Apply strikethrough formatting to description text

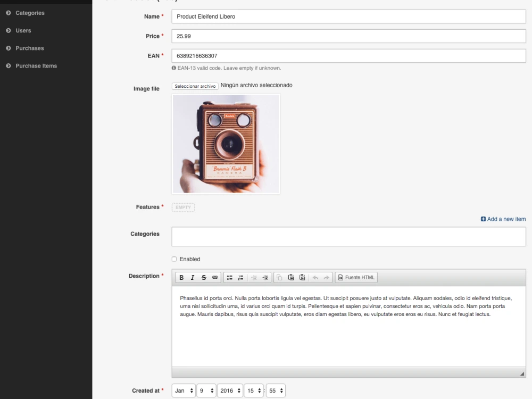click(203, 277)
